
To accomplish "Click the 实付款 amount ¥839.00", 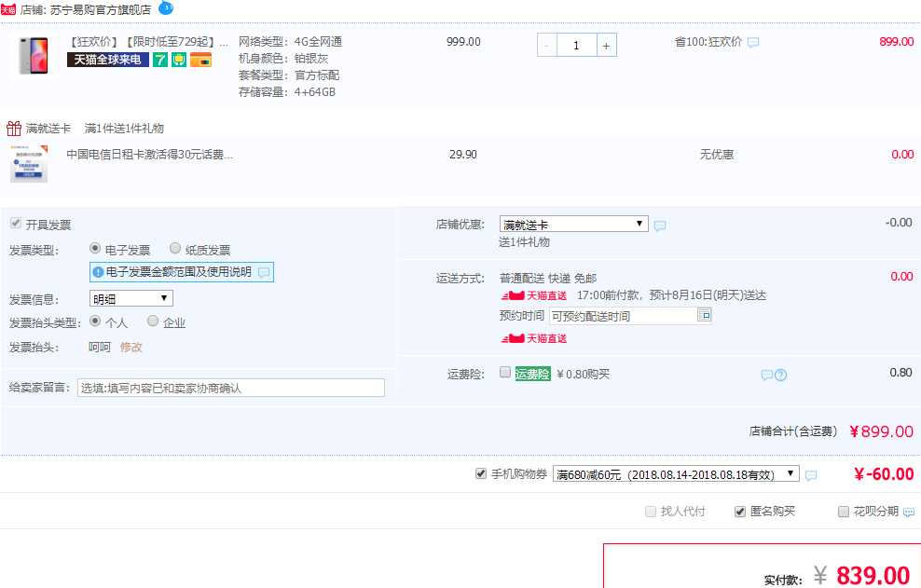I will (x=861, y=576).
